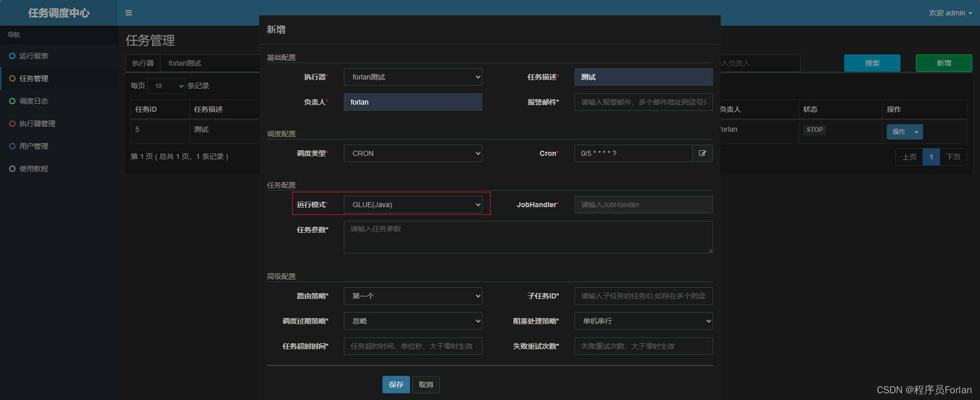Go to 用户管理 in the sidebar

pyautogui.click(x=34, y=146)
